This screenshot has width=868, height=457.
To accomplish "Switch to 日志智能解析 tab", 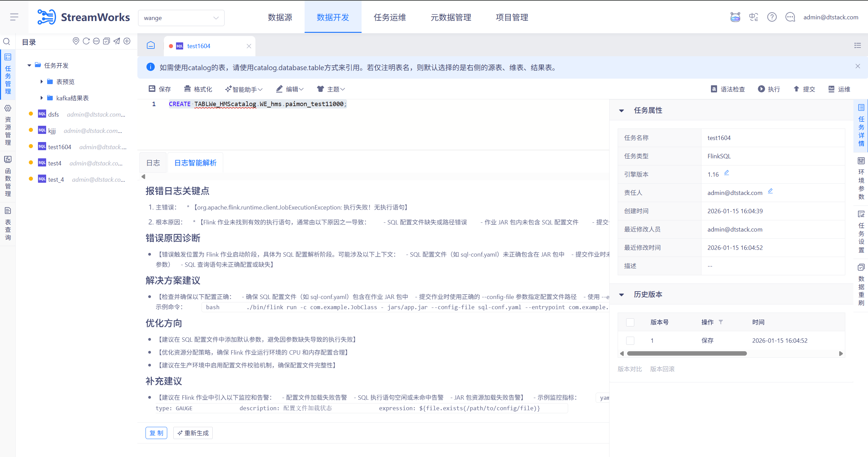I will 195,163.
